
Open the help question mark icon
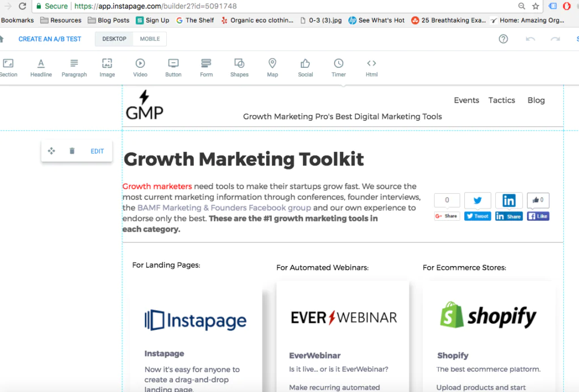click(503, 39)
